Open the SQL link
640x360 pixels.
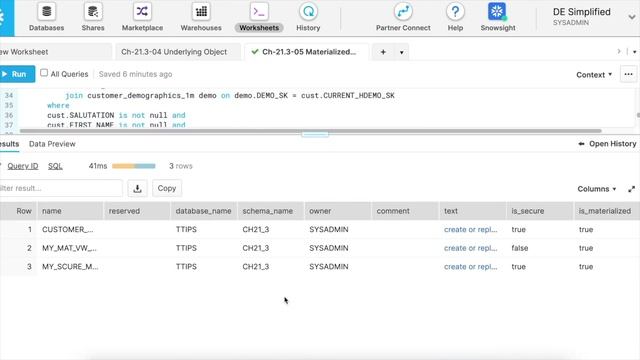pyautogui.click(x=55, y=166)
